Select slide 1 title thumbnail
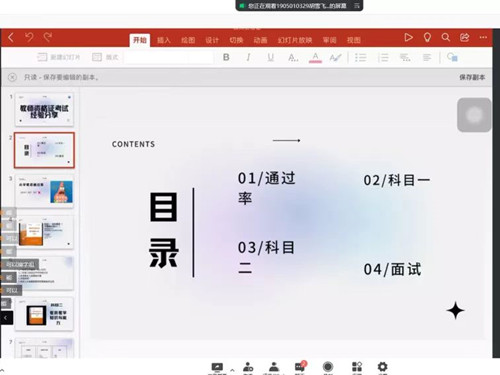 tap(44, 109)
